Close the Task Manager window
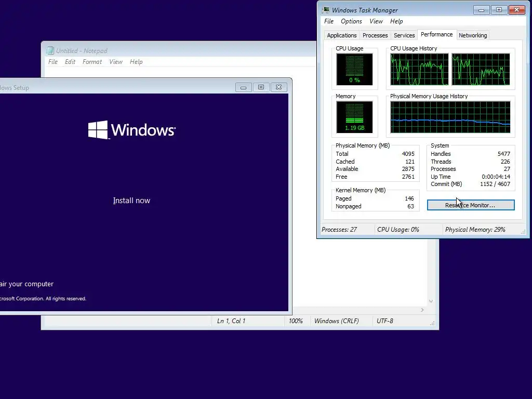The width and height of the screenshot is (532, 399). coord(517,10)
